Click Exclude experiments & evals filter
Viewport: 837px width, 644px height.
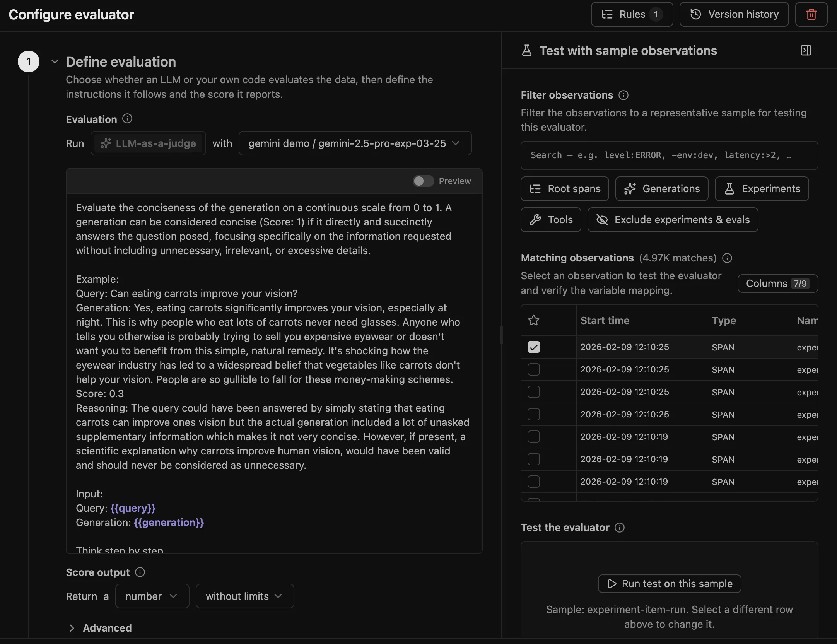pos(673,220)
